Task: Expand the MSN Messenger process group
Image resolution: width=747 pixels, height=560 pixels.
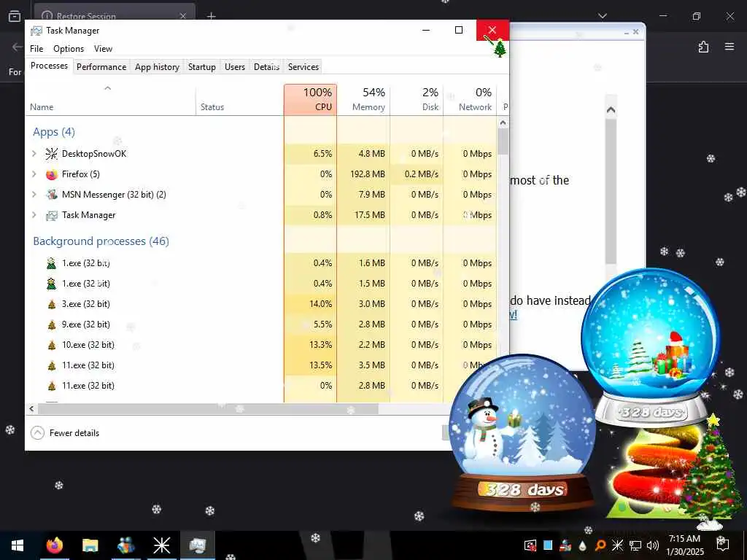Action: coord(34,195)
